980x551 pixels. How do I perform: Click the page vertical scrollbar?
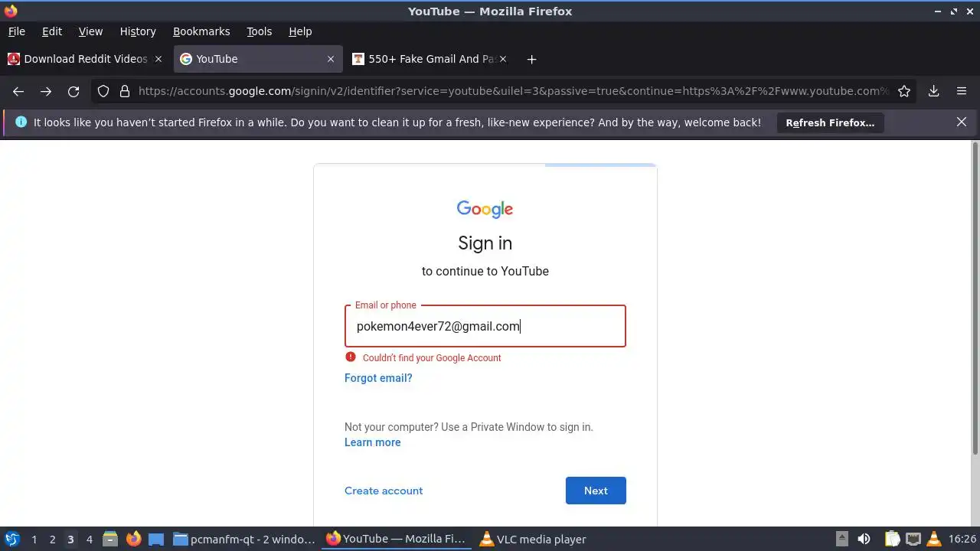[975, 298]
